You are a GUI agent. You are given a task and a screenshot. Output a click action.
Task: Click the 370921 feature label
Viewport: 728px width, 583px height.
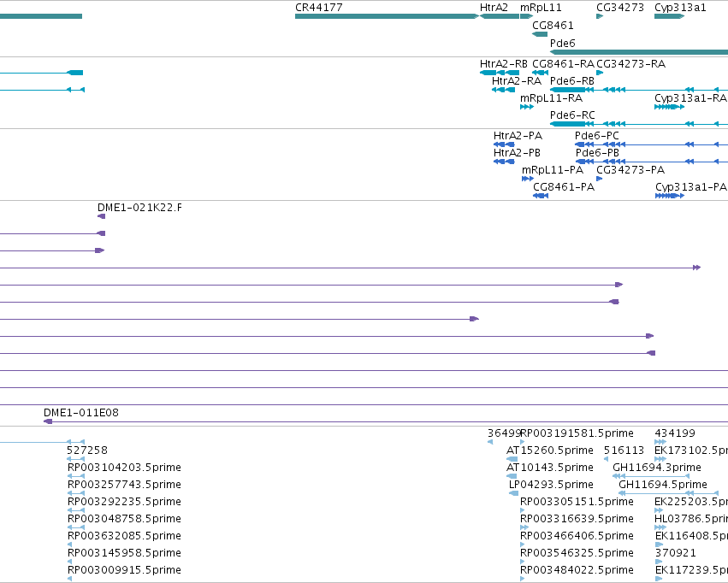[x=676, y=553]
